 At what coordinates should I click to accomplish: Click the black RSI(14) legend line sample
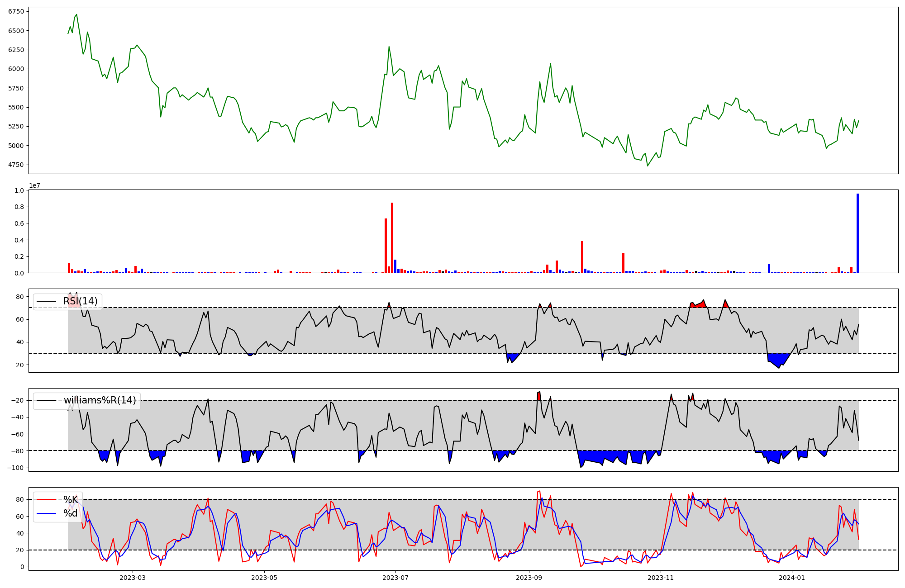tap(46, 301)
